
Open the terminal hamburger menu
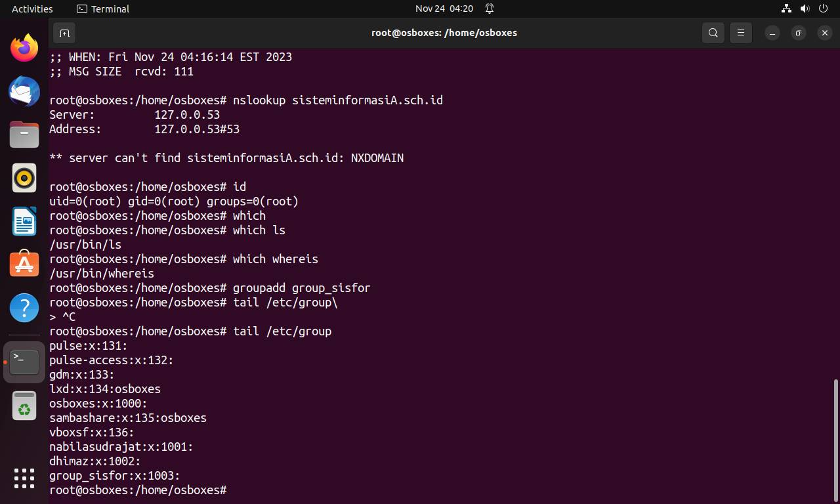tap(741, 33)
